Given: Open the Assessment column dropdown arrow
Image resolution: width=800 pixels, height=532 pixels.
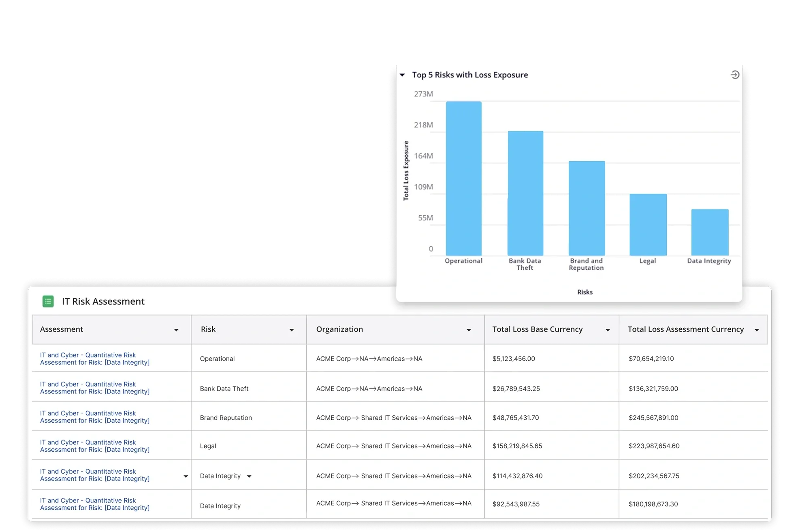Looking at the screenshot, I should [x=176, y=330].
